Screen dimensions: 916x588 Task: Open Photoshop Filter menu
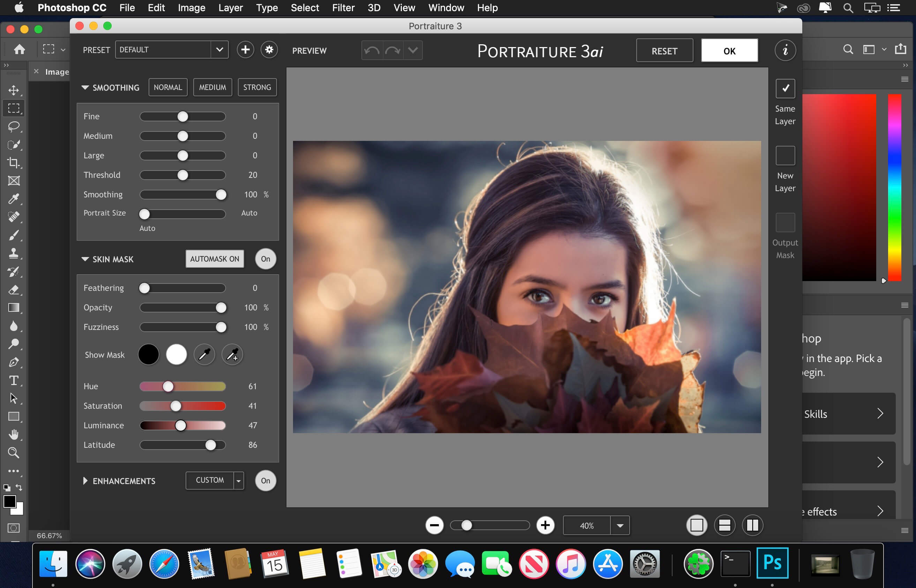[x=343, y=7]
